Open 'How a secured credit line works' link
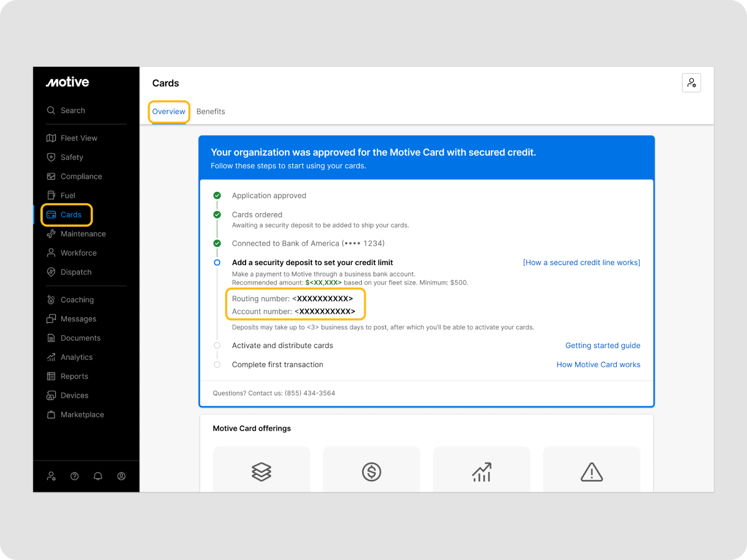This screenshot has height=560, width=747. (x=581, y=263)
